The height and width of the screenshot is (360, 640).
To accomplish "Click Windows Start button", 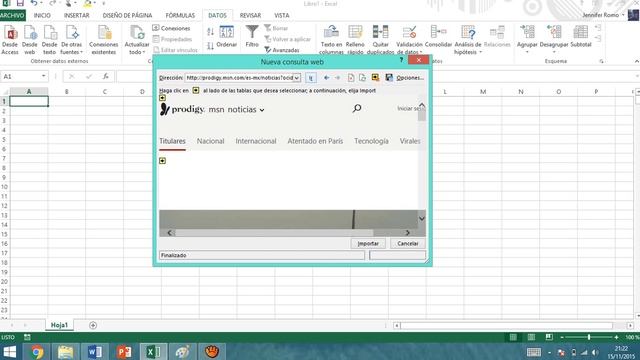I will 9,352.
